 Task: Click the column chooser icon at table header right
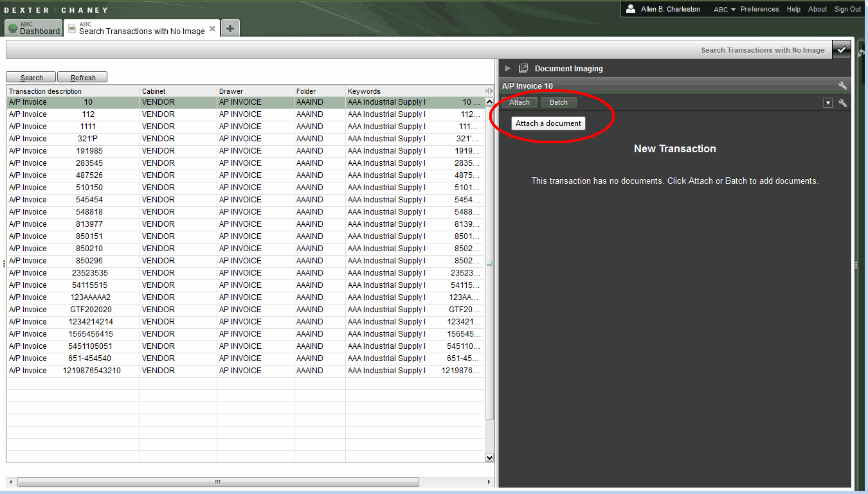489,91
